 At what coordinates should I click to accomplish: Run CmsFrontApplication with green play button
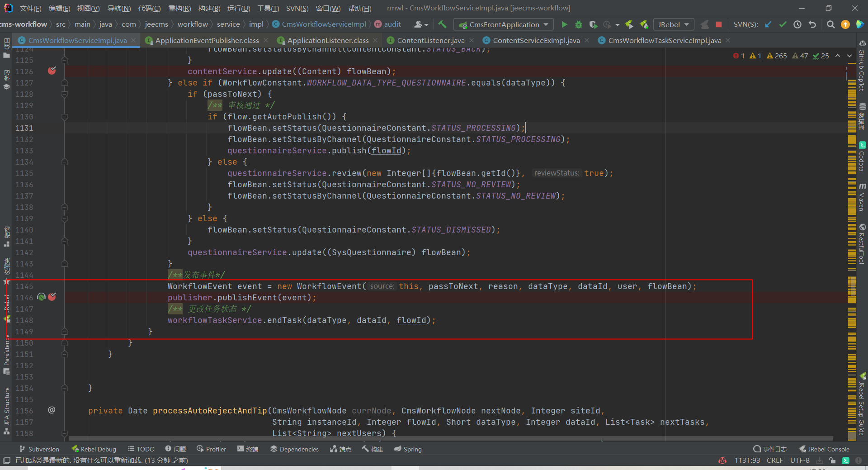click(x=564, y=24)
